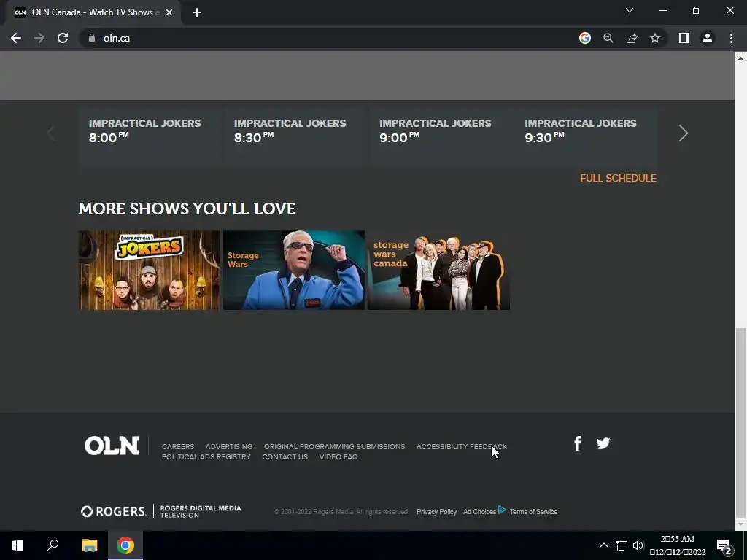The height and width of the screenshot is (560, 747).
Task: Click the oln.ca address field
Action: click(x=329, y=38)
